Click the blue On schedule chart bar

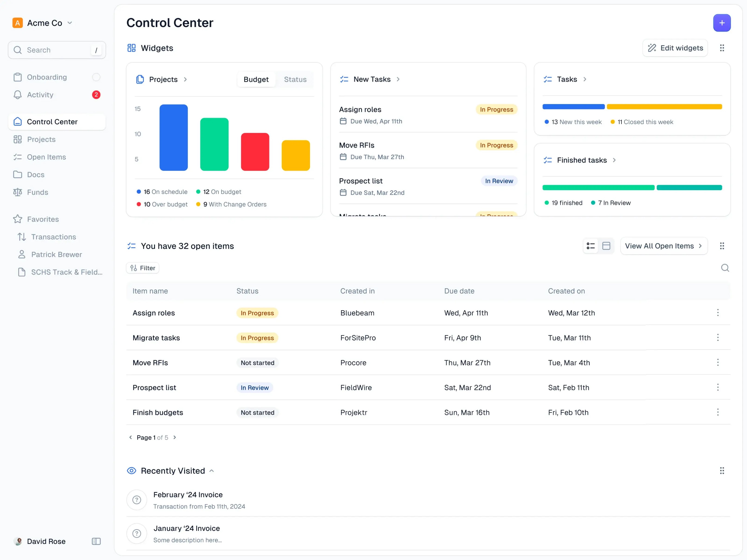[x=174, y=138]
